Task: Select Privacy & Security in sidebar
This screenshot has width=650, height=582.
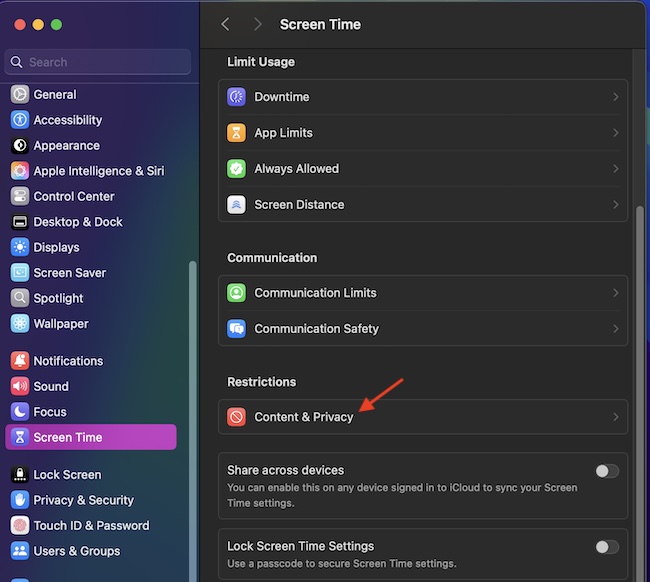Action: pyautogui.click(x=83, y=500)
